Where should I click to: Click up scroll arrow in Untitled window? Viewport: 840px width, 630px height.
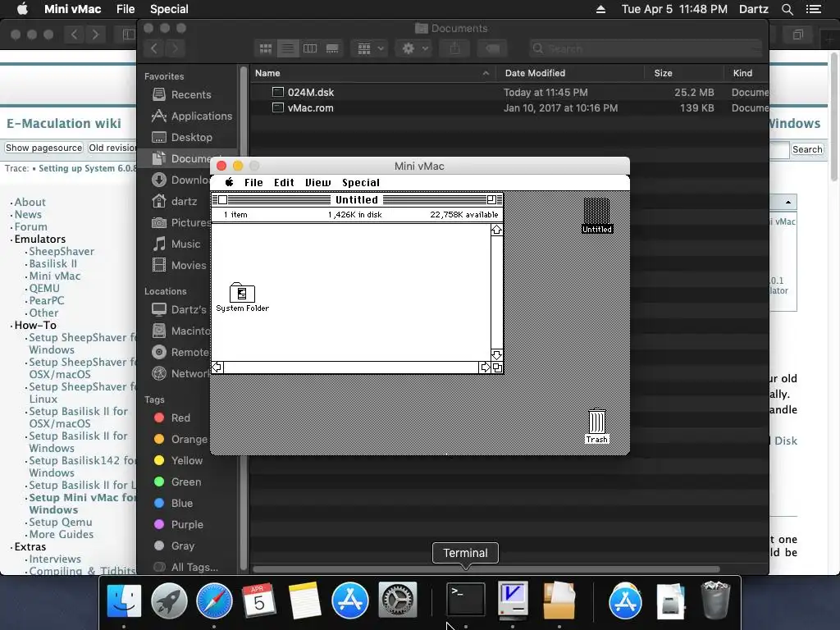point(496,230)
